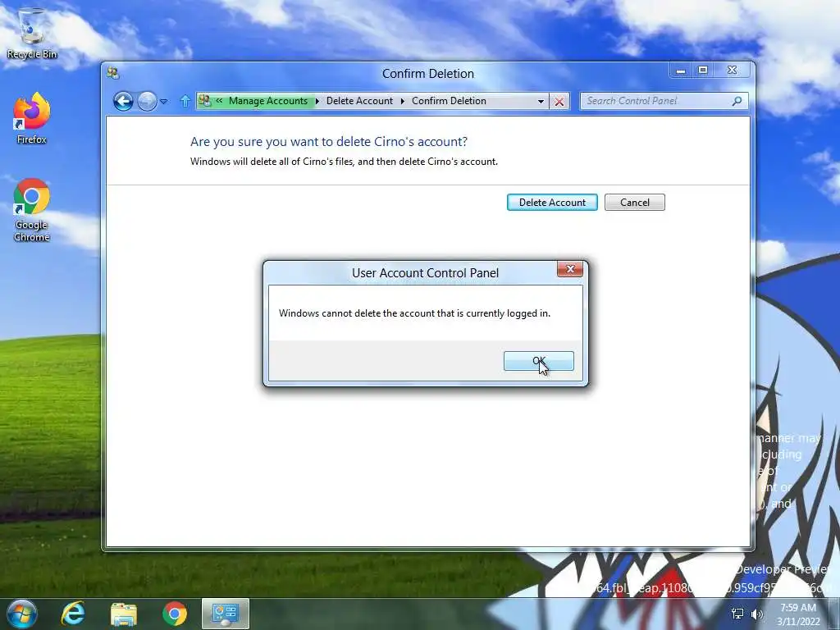Click the Up one level arrow

[x=185, y=101]
